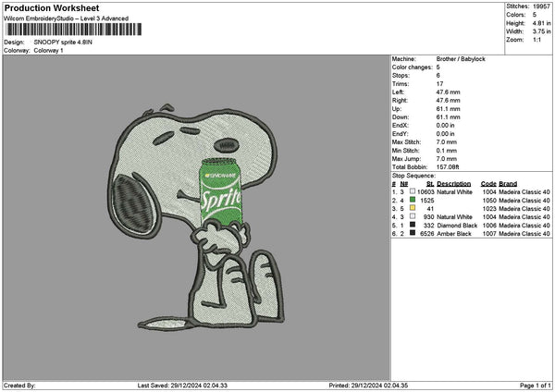Select stitch count 930 in stop 4

click(428, 217)
